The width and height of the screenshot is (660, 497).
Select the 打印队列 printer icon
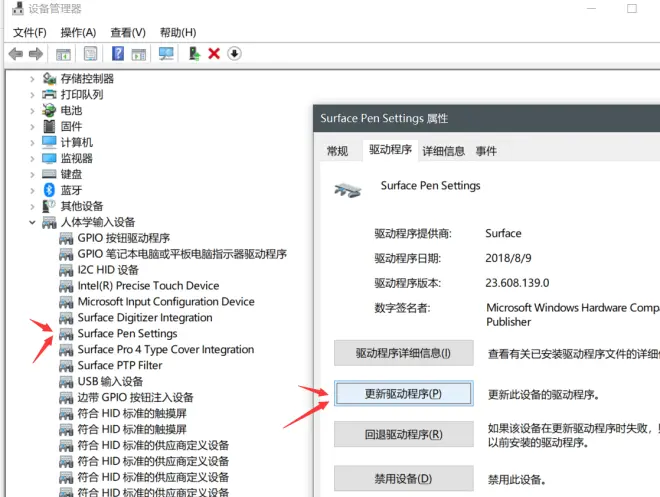click(x=49, y=95)
